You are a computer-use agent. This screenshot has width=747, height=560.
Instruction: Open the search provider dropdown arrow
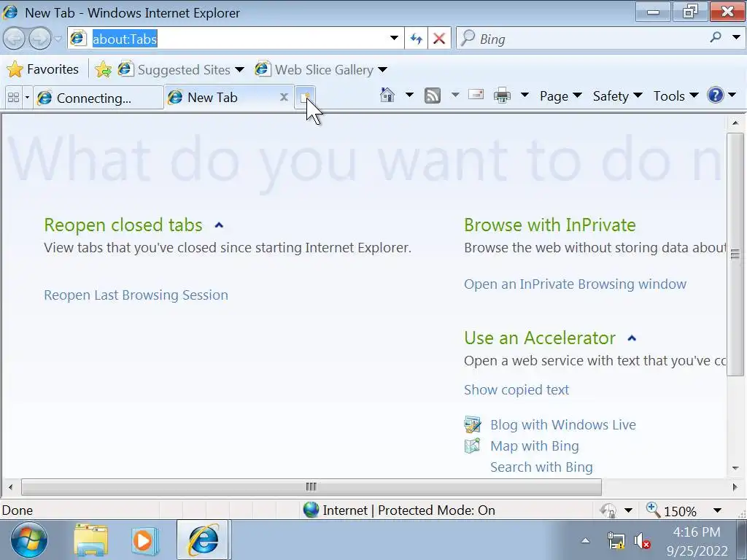pos(736,38)
